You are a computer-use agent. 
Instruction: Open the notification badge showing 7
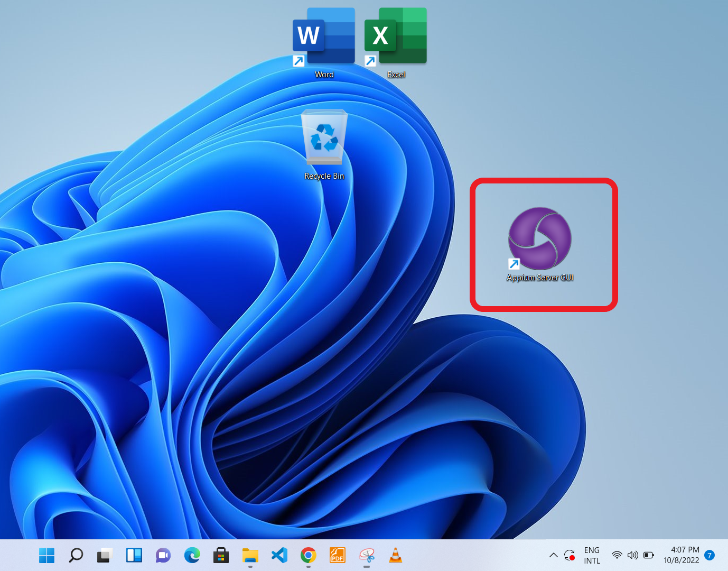point(710,555)
